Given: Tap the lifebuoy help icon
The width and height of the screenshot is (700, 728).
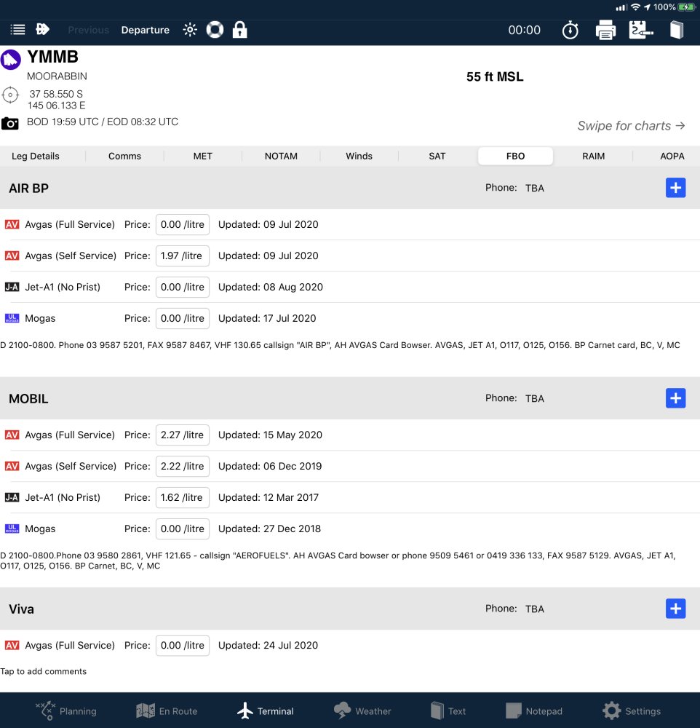Looking at the screenshot, I should [215, 30].
